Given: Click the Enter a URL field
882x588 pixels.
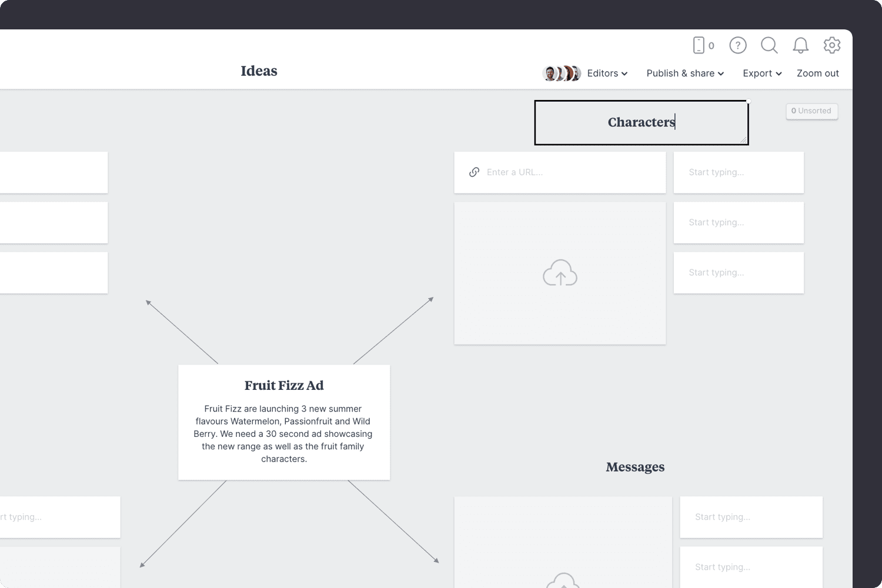Looking at the screenshot, I should tap(560, 172).
